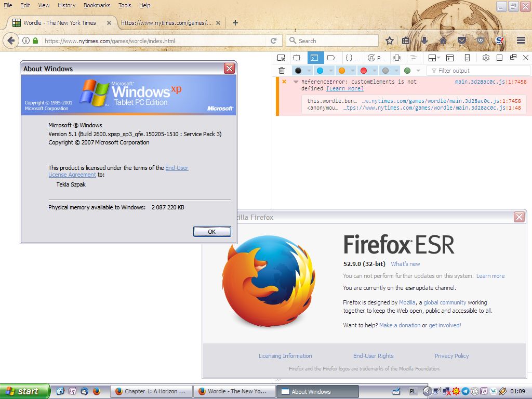
Task: Toggle Responsive Design Mode icon
Action: click(x=467, y=58)
